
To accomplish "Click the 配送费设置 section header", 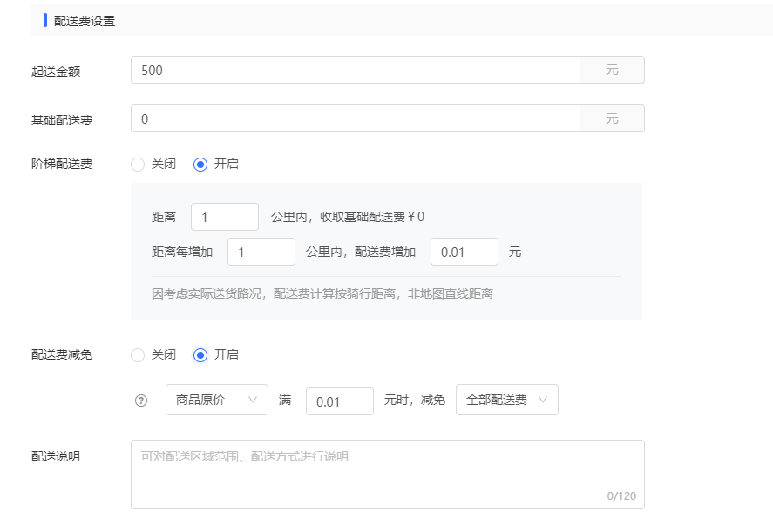I will pos(84,21).
